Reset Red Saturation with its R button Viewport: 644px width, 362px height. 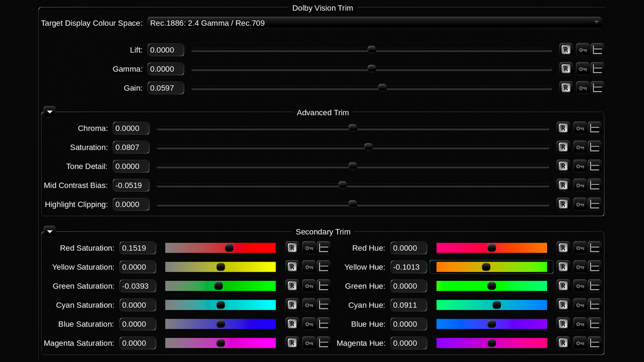point(292,248)
